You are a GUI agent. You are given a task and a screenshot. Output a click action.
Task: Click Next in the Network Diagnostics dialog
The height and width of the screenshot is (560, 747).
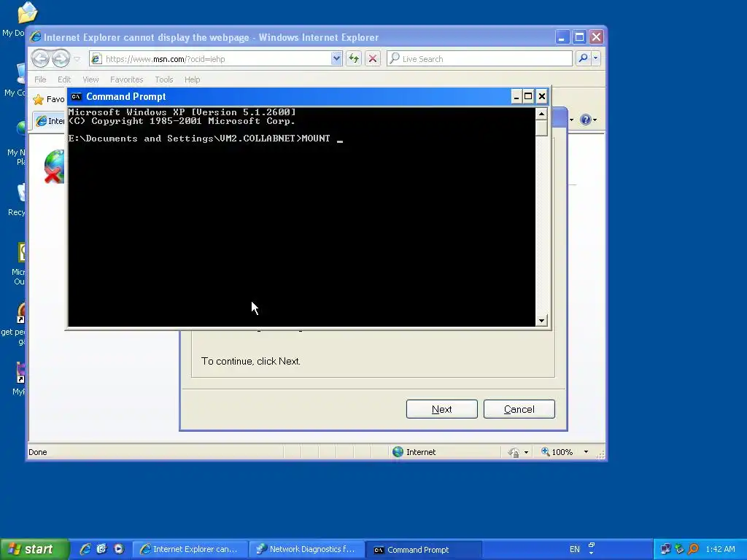click(x=441, y=409)
